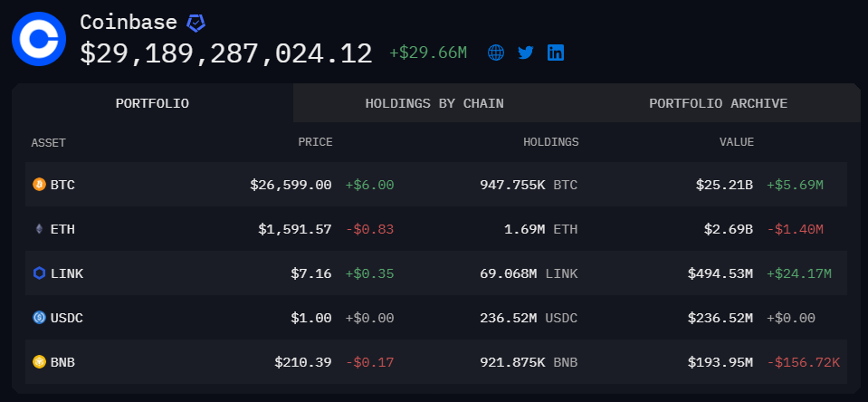The image size is (868, 402).
Task: Click BTC value $25.21B
Action: (724, 185)
